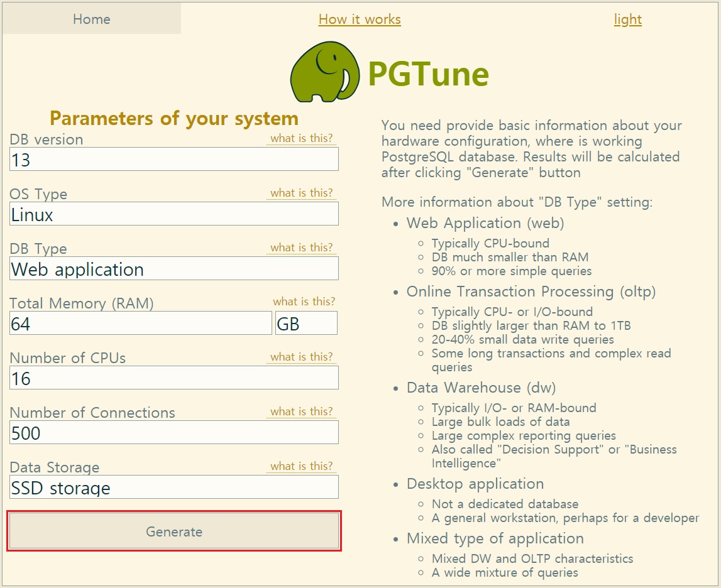Click 'DB much smaller than RAM' text
This screenshot has width=721, height=588.
click(510, 258)
